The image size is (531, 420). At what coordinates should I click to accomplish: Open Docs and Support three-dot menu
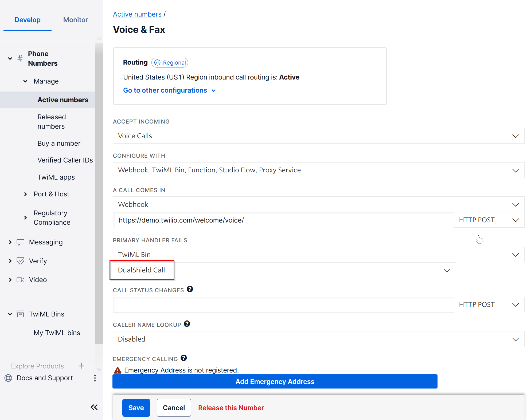(x=95, y=378)
